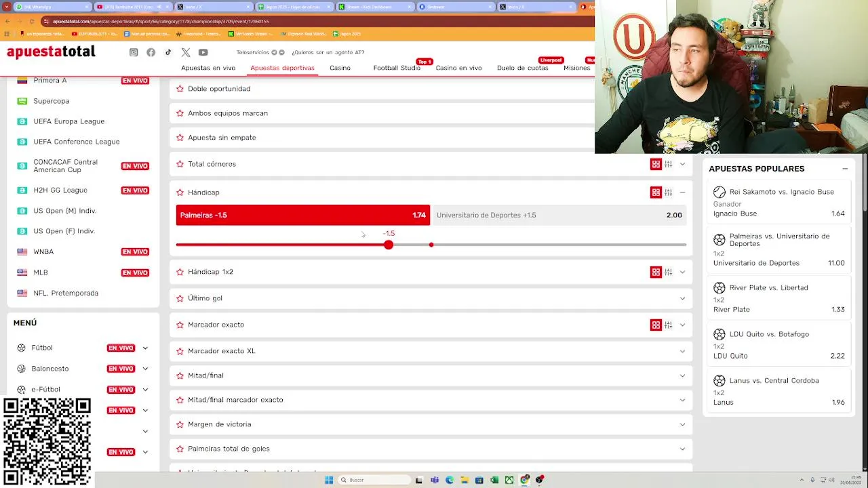This screenshot has height=488, width=868.
Task: Expand the Margen de victoria market
Action: (682, 424)
